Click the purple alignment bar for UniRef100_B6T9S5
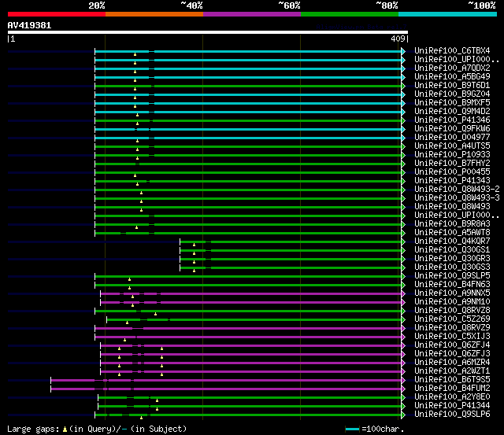This screenshot has width=504, height=435. tap(226, 381)
